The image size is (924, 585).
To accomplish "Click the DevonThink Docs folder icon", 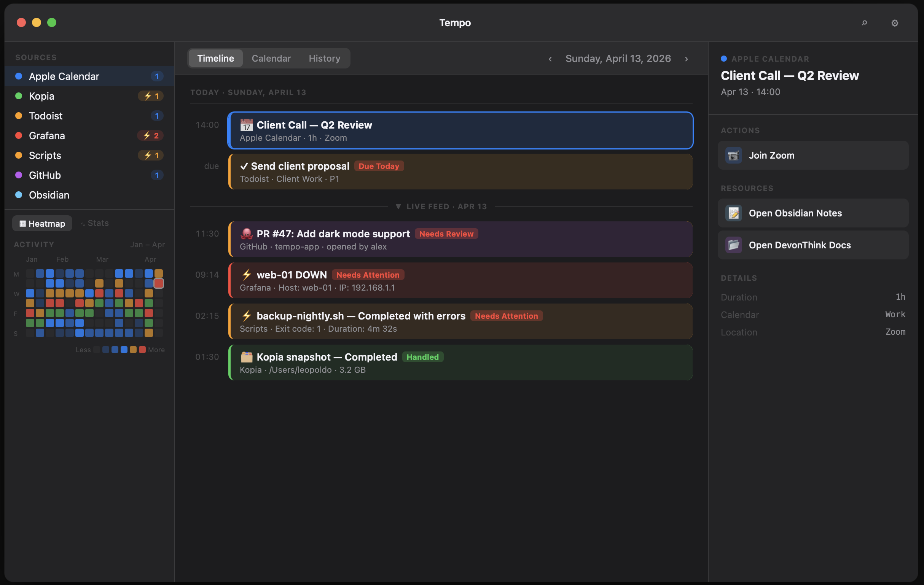I will pyautogui.click(x=733, y=245).
